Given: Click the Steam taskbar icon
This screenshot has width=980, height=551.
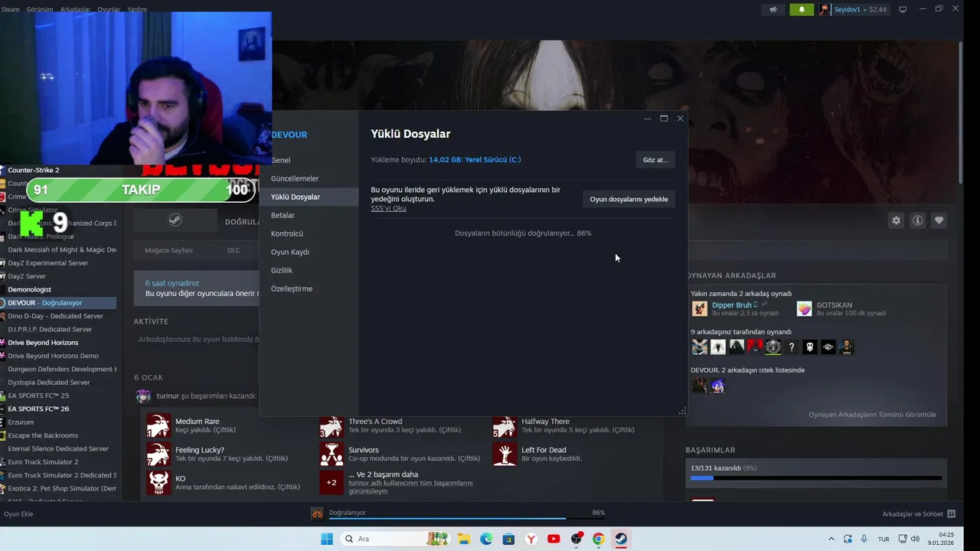Looking at the screenshot, I should (x=621, y=539).
